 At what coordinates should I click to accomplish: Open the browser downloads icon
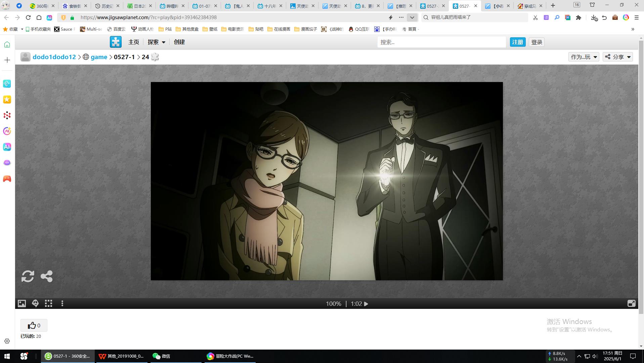(x=594, y=17)
